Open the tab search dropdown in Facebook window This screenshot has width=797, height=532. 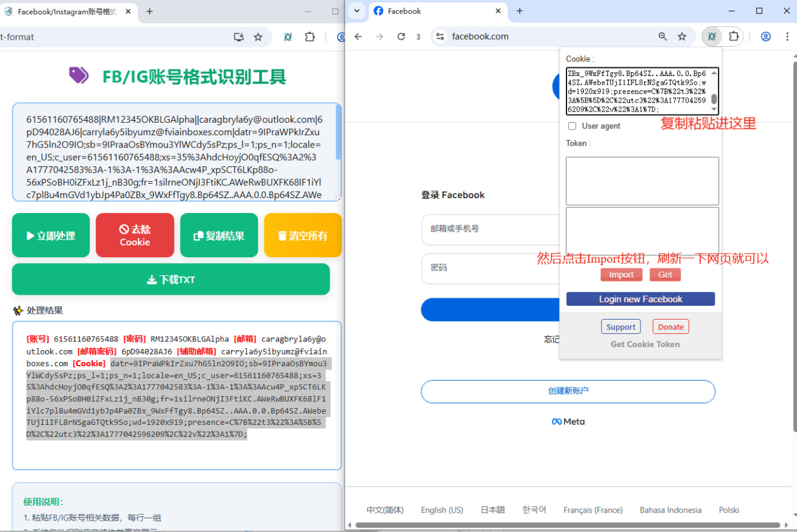click(357, 11)
